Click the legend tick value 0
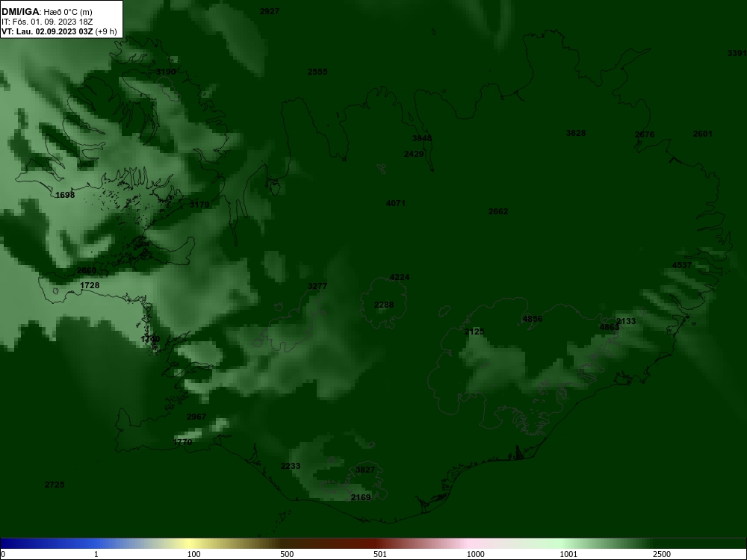The height and width of the screenshot is (560, 747). (3, 554)
